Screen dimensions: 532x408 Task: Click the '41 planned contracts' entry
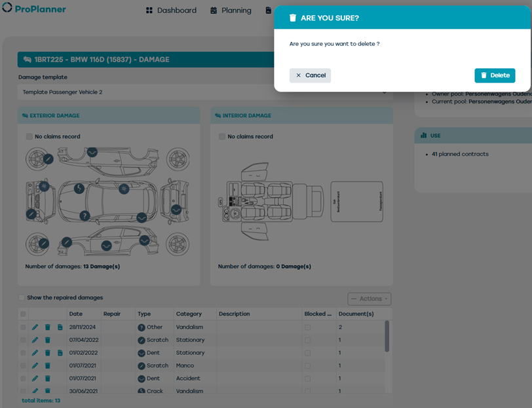tap(460, 154)
